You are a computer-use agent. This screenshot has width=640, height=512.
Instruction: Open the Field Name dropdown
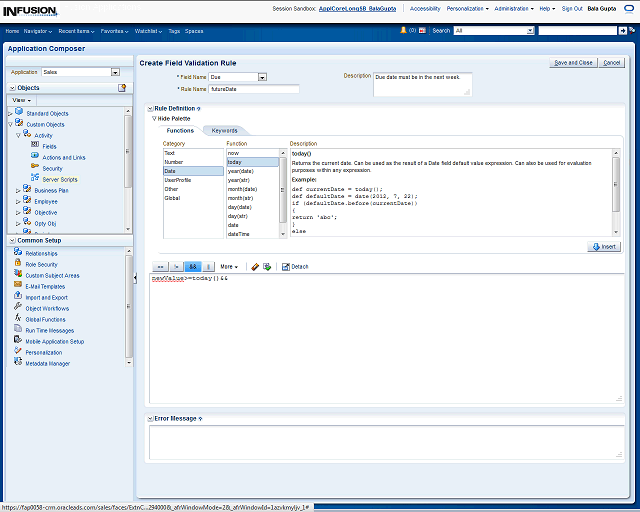coord(262,77)
